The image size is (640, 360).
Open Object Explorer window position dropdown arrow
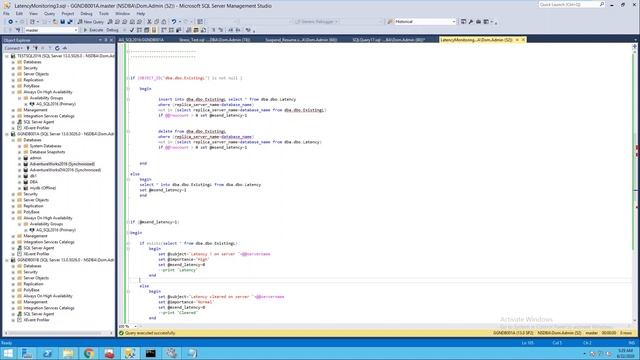100,40
